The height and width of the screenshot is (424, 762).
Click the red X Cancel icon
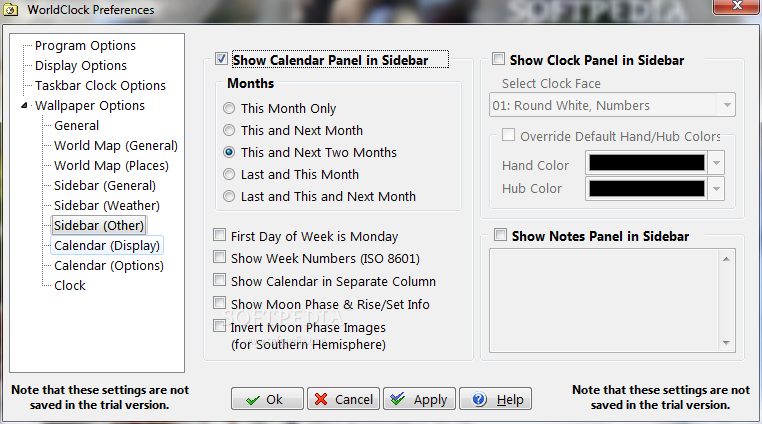(x=321, y=399)
